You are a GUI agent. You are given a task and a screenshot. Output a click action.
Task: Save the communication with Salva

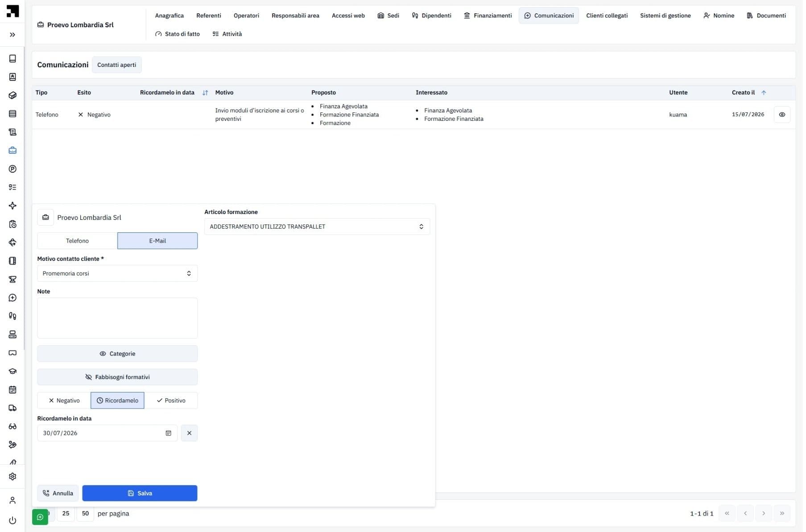[x=140, y=493]
